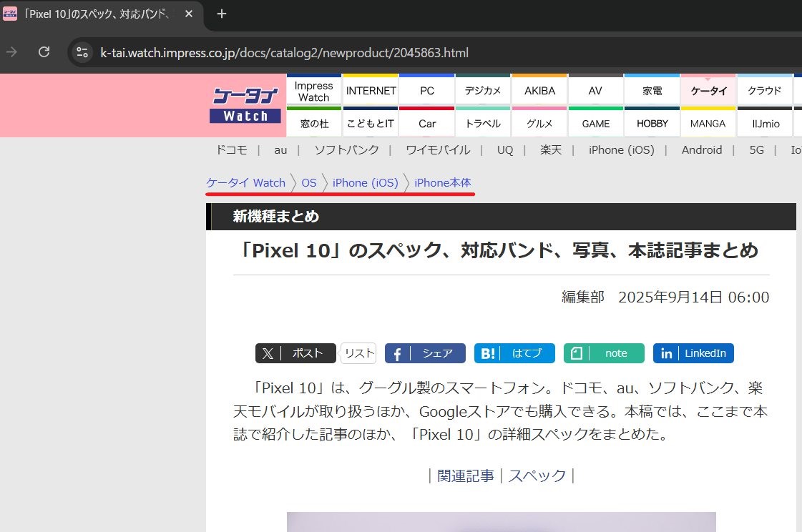Click the X ポスト share button
Image resolution: width=802 pixels, height=532 pixels.
tap(295, 353)
